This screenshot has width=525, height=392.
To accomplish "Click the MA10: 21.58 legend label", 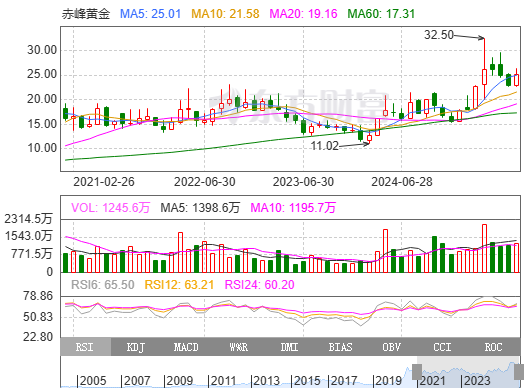I will click(225, 14).
